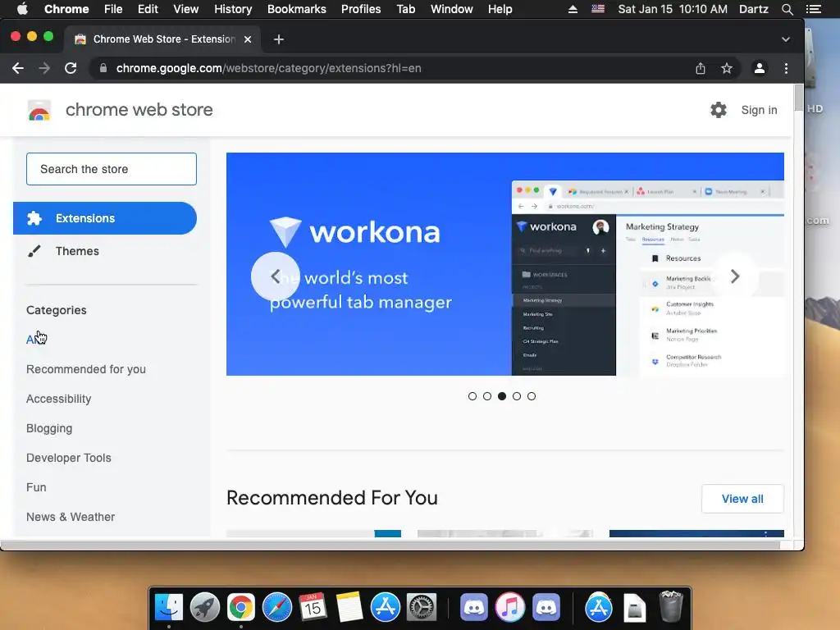Open the Accessibility category
The image size is (840, 630).
pos(59,399)
